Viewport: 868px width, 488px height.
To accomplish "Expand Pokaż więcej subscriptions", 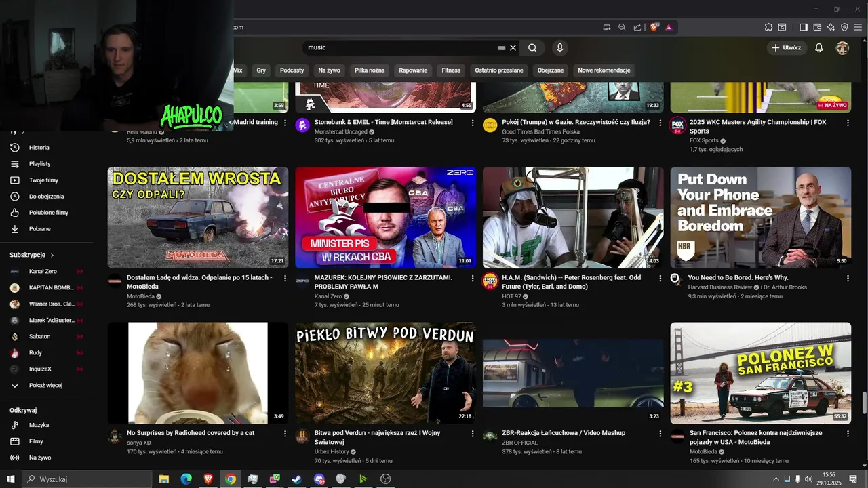I will click(x=46, y=386).
